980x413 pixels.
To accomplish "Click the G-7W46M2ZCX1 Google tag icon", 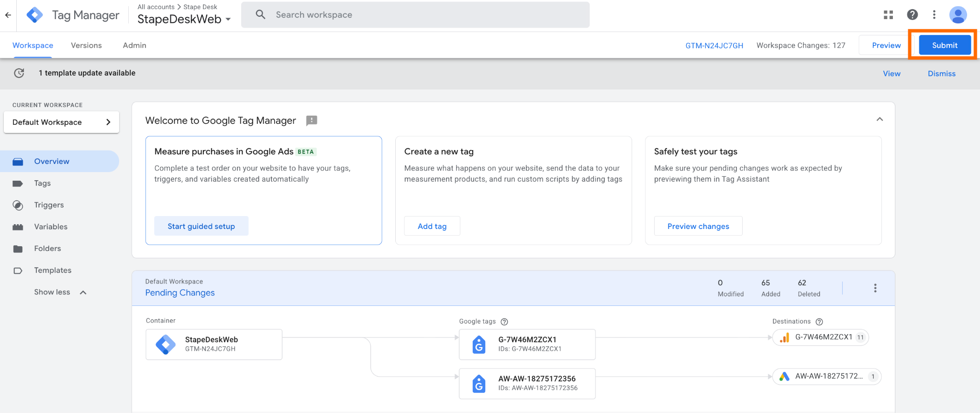I will (x=479, y=344).
